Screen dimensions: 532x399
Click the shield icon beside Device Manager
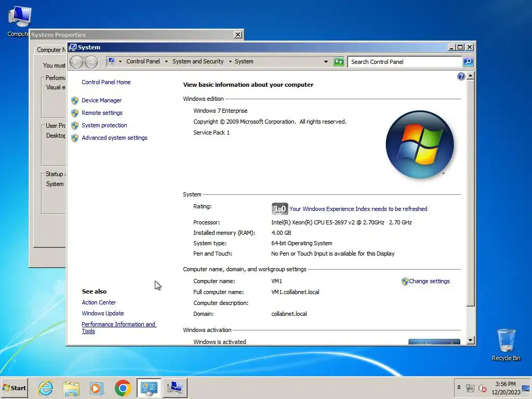(x=75, y=100)
